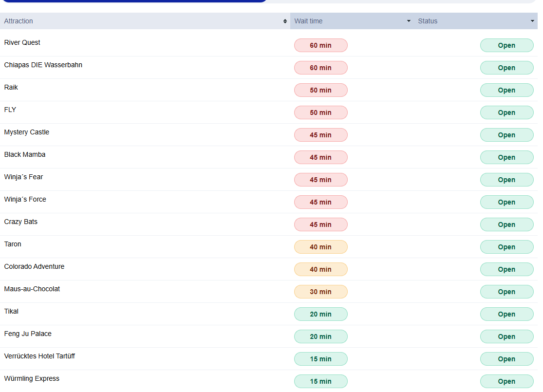Click the Attraction column sort arrows icon
543x392 pixels.
(x=285, y=21)
